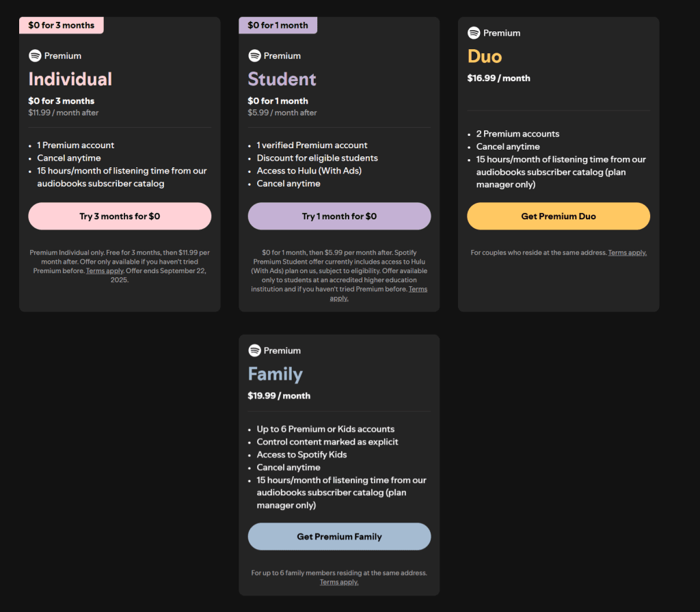Select the Family plan heading
The width and height of the screenshot is (700, 612).
275,374
